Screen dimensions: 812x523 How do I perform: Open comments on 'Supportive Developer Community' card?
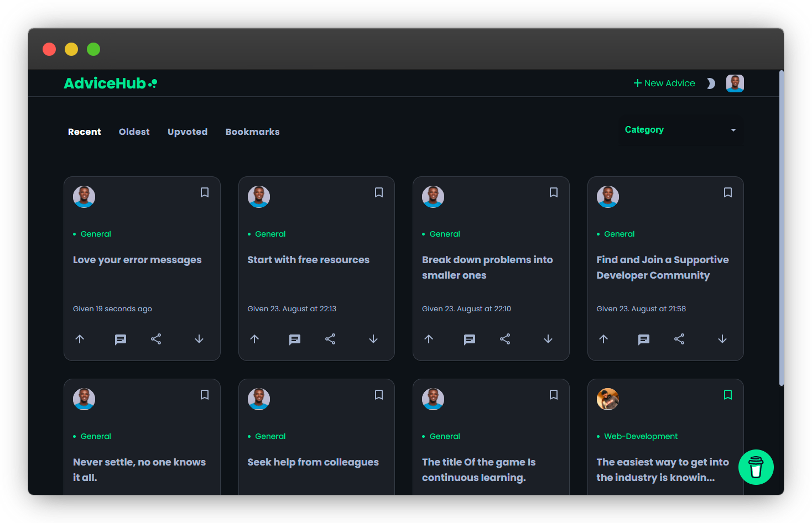pos(644,339)
